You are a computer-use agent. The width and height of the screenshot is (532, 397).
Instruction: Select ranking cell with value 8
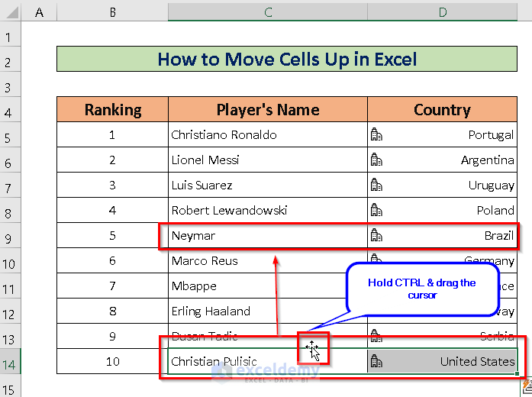[x=113, y=311]
